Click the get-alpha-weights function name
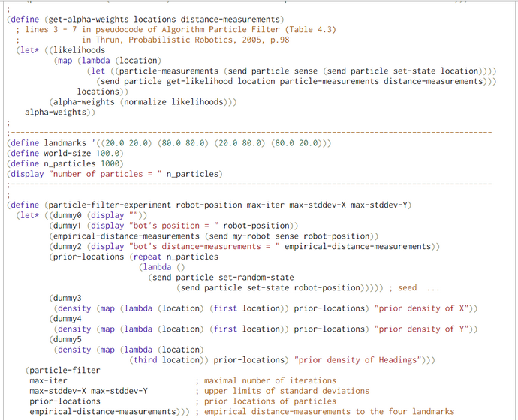Image resolution: width=518 pixels, height=420 pixels. coord(89,19)
